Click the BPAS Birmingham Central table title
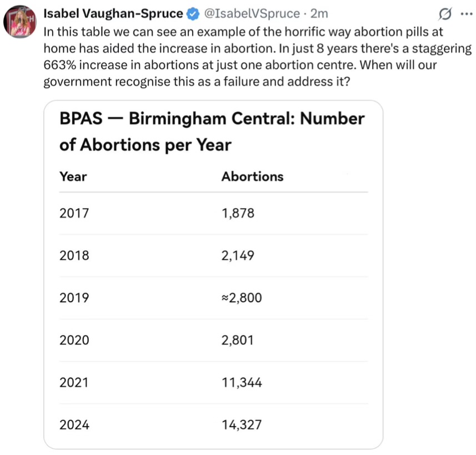Screen dimensions: 476x455 pos(212,132)
